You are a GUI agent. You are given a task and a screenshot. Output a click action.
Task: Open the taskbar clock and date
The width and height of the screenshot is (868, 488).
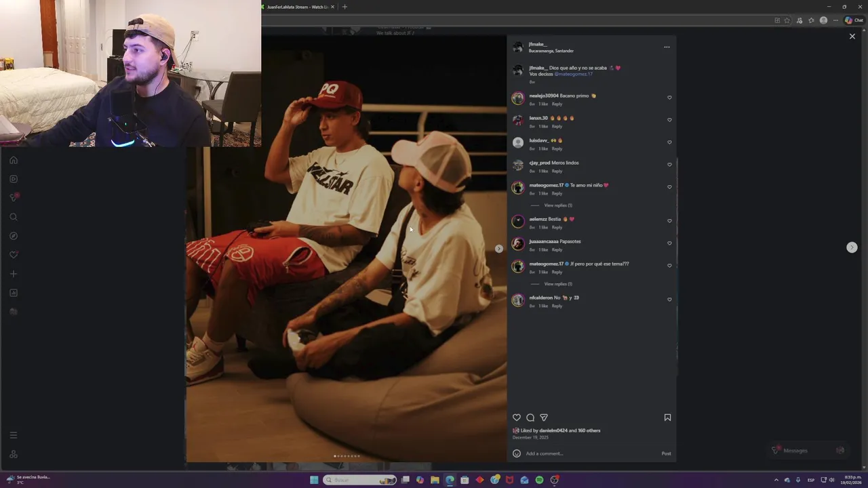point(852,480)
